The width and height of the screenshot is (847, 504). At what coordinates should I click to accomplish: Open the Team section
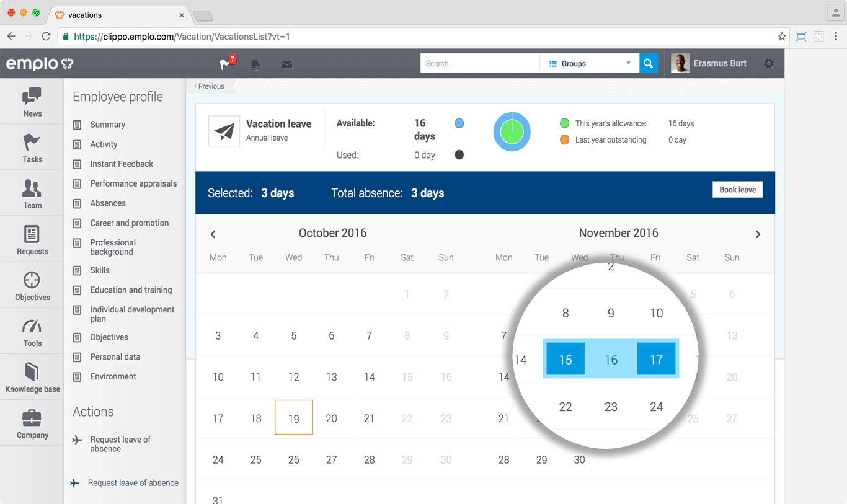(x=31, y=193)
